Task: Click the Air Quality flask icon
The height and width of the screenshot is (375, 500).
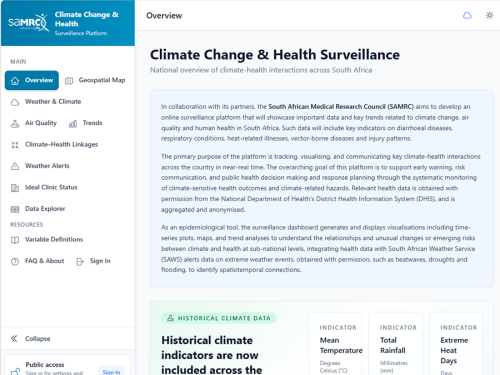Action: click(x=15, y=124)
